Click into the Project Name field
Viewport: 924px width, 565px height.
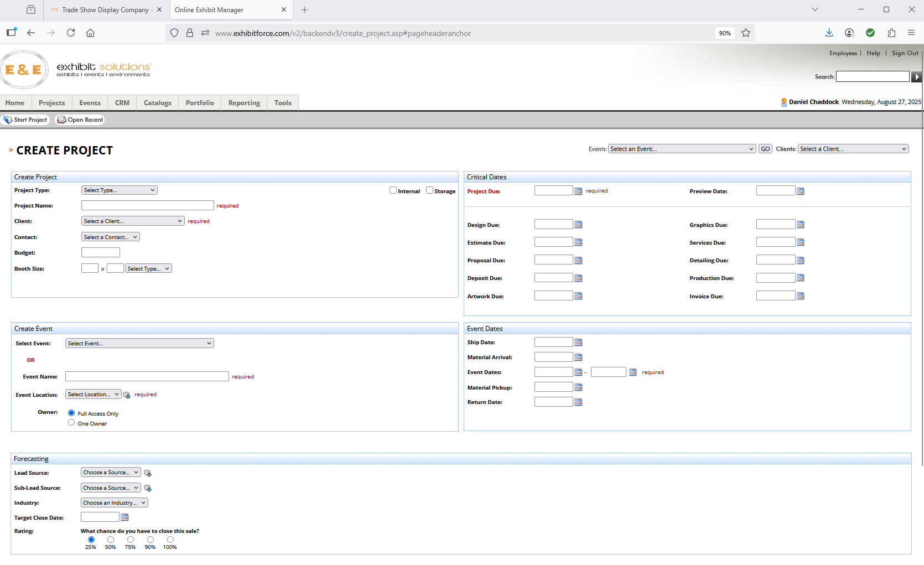pos(148,205)
